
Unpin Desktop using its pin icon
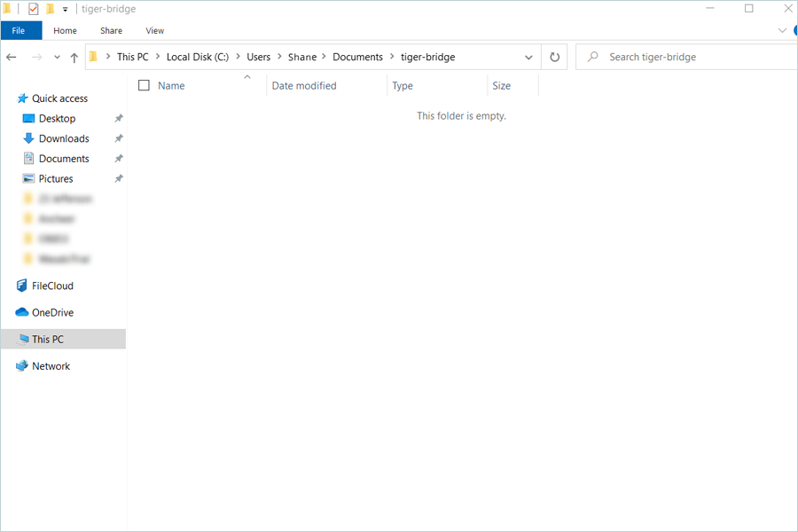(119, 119)
